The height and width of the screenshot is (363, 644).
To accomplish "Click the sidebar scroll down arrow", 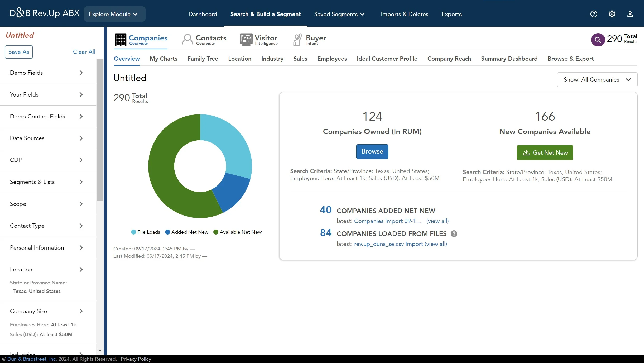I will click(x=100, y=351).
